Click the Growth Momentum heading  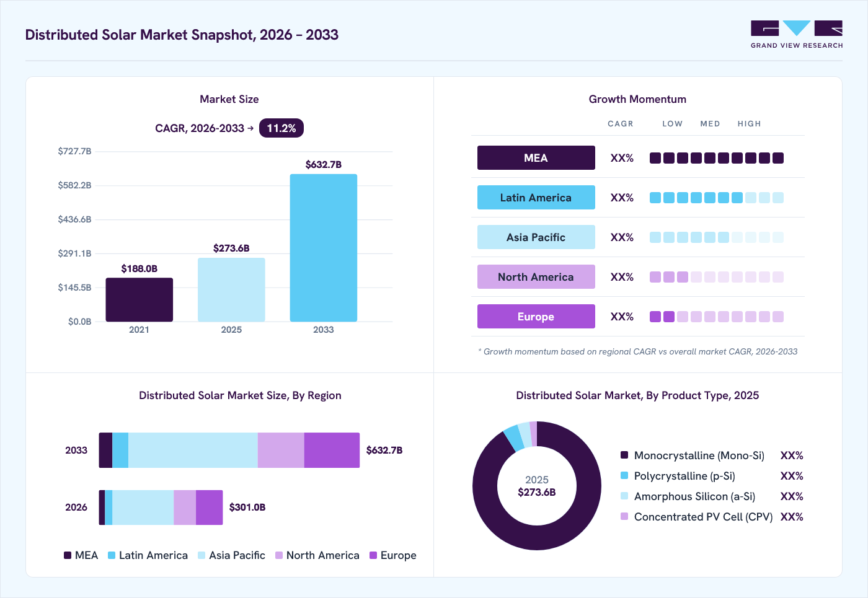[637, 99]
